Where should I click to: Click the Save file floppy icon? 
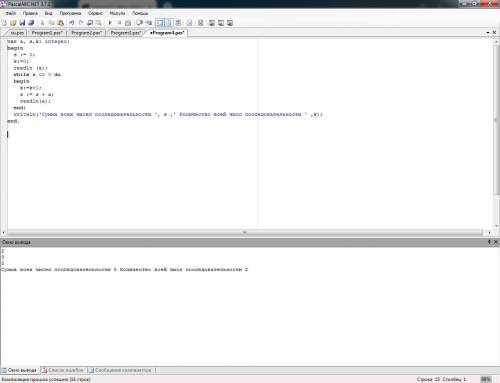click(22, 23)
